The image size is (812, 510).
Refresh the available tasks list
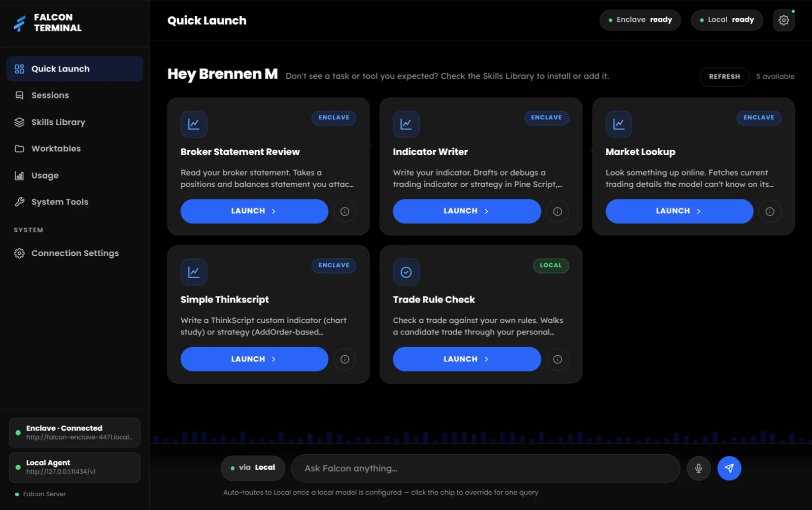tap(724, 77)
